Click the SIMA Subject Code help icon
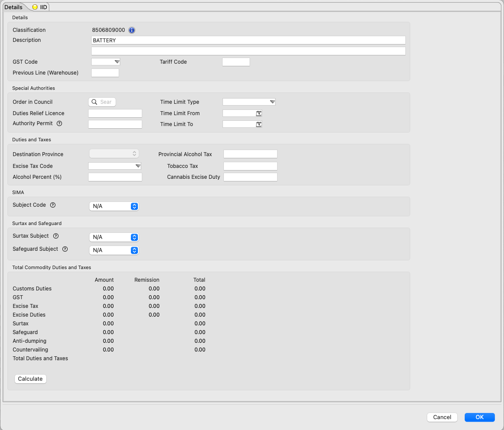504x430 pixels. click(x=53, y=205)
